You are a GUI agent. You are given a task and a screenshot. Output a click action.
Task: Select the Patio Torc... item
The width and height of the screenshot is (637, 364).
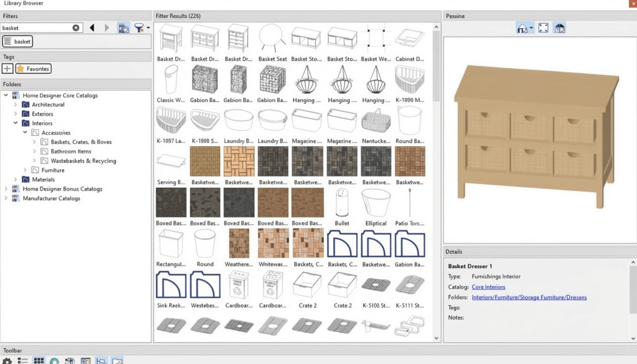(410, 207)
